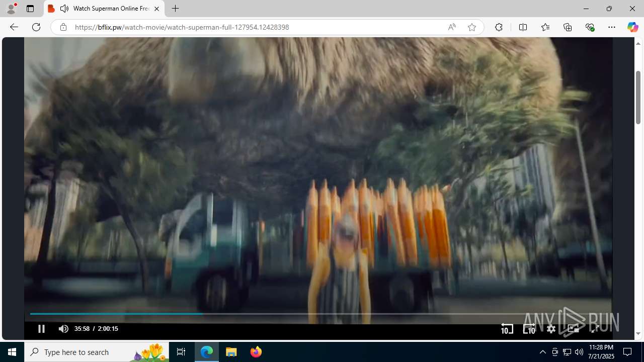Mute the tab audio speaker icon
The width and height of the screenshot is (644, 362).
[64, 9]
